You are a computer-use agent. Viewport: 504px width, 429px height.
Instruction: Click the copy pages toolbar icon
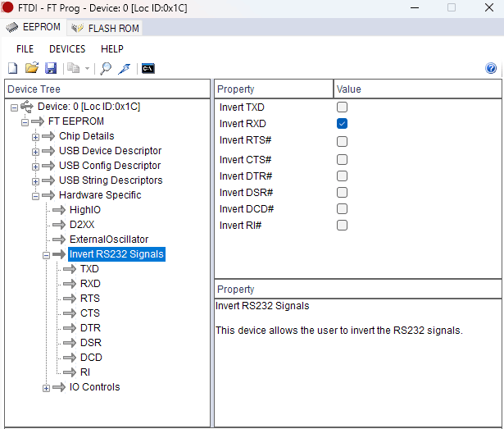click(73, 68)
